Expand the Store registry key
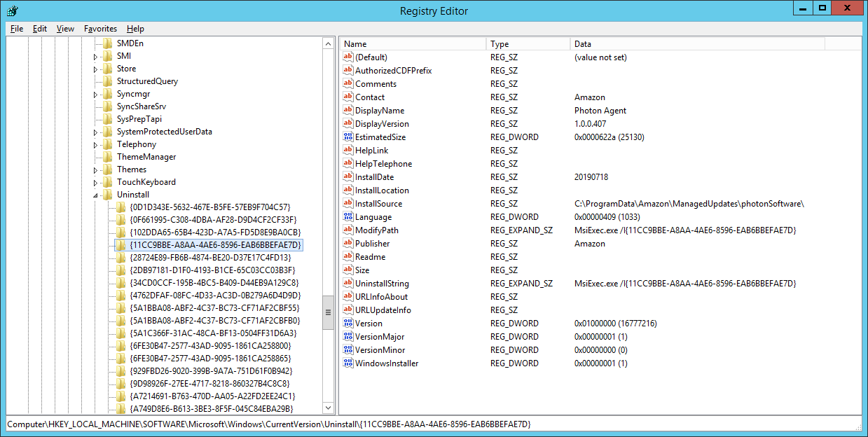 coord(96,69)
